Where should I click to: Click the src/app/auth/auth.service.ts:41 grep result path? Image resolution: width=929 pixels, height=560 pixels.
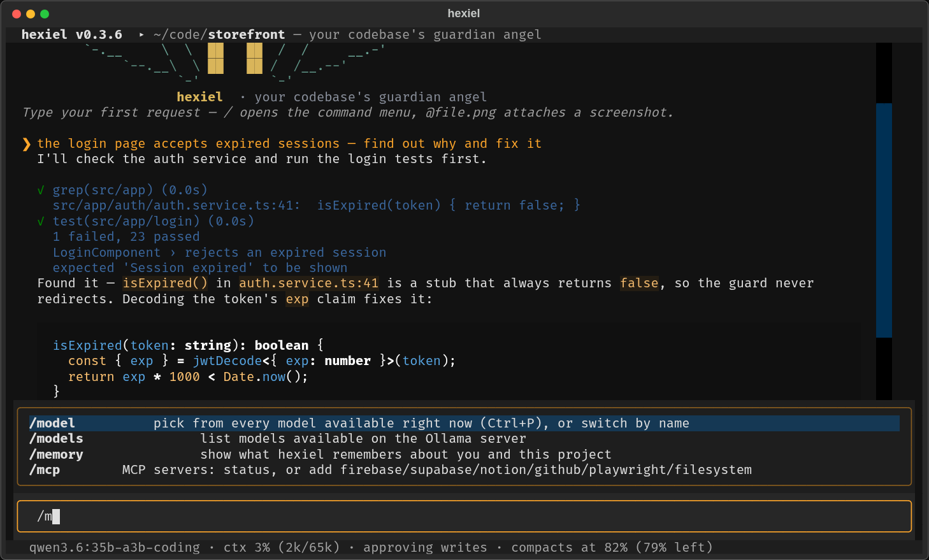176,205
